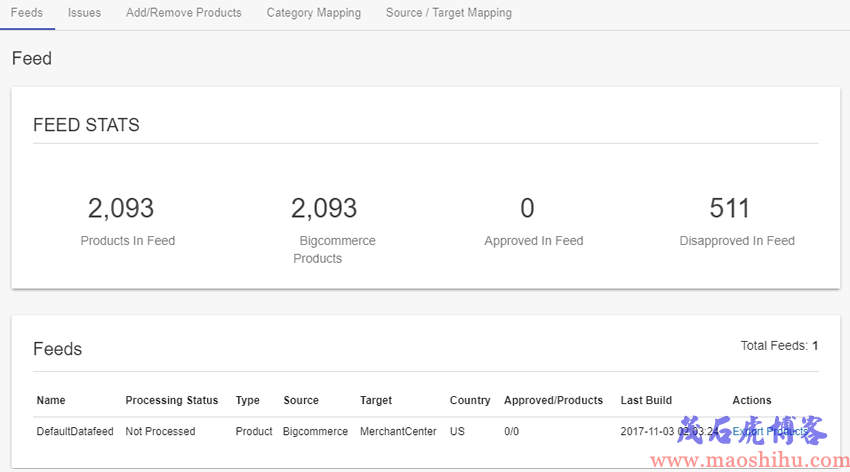Click the Bigcommerce Products label
Viewport: 850px width, 472px height.
click(334, 249)
